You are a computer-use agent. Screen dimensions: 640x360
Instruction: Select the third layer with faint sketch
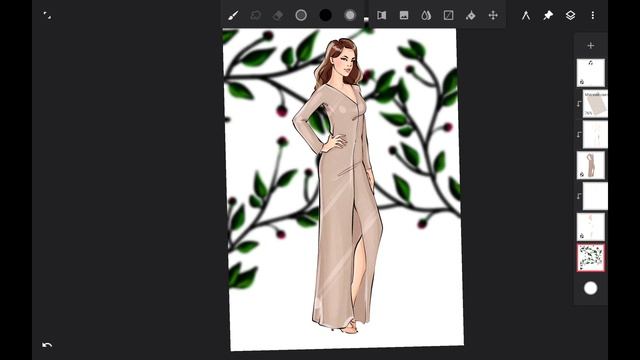(595, 134)
